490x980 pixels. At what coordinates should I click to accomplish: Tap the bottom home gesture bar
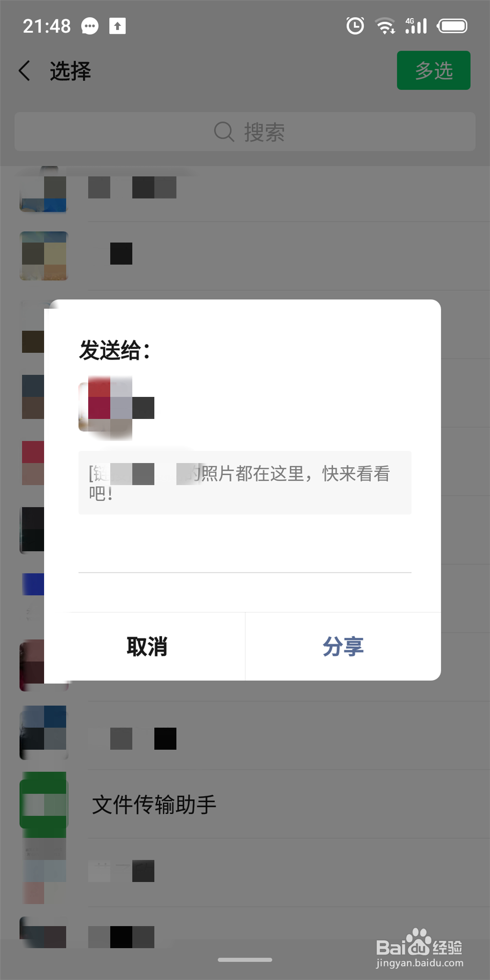tap(245, 960)
